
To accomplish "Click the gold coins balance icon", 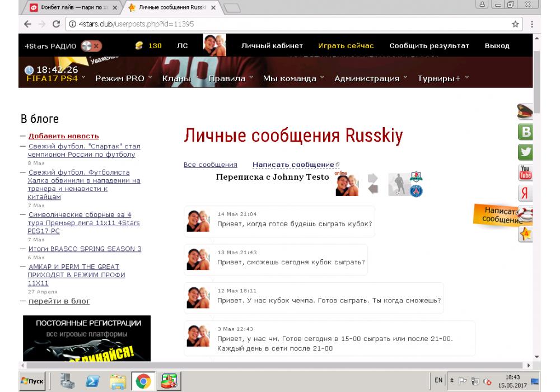I will pos(139,45).
